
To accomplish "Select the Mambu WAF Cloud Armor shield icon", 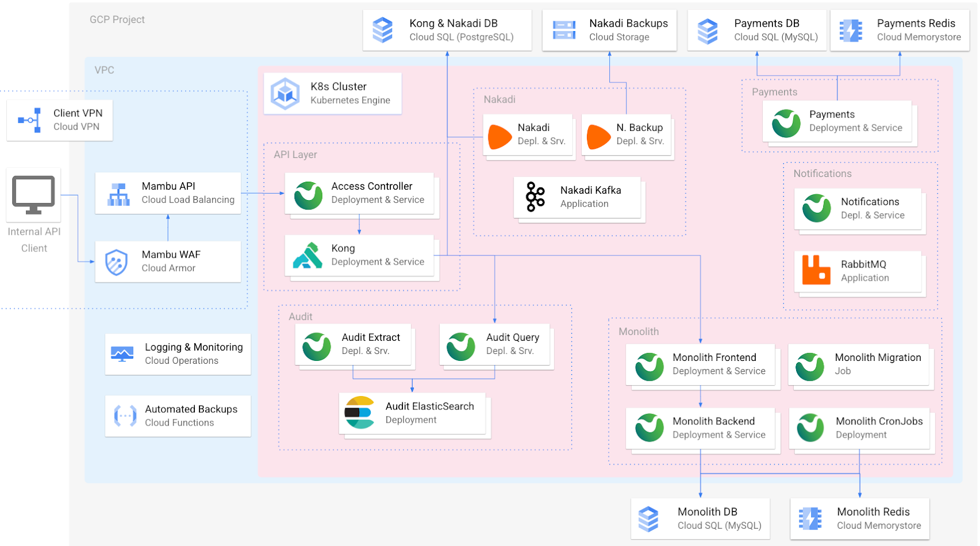I will pyautogui.click(x=116, y=262).
